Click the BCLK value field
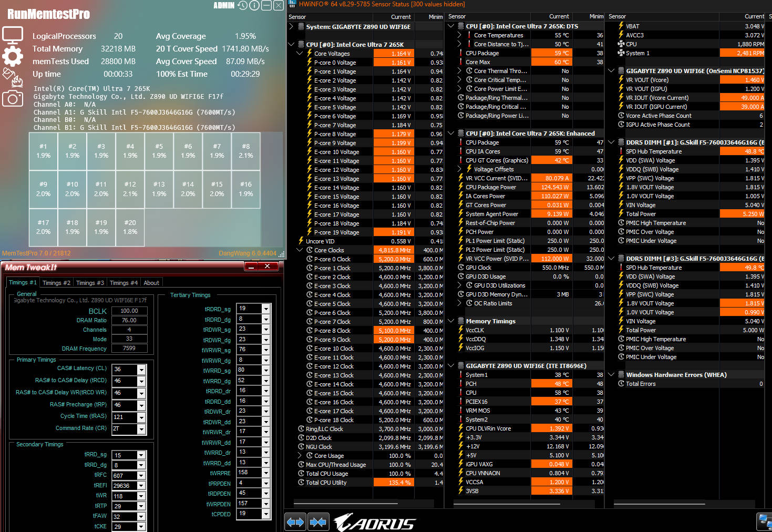 (129, 311)
